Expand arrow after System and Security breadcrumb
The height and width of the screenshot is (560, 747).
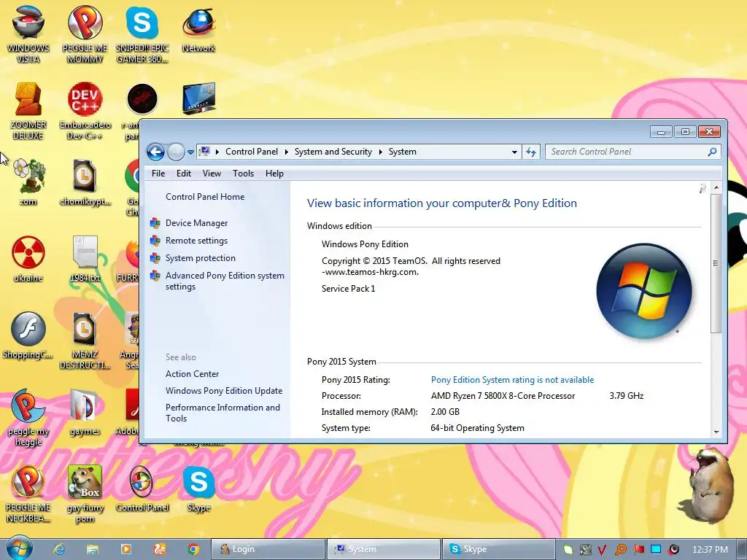point(380,152)
